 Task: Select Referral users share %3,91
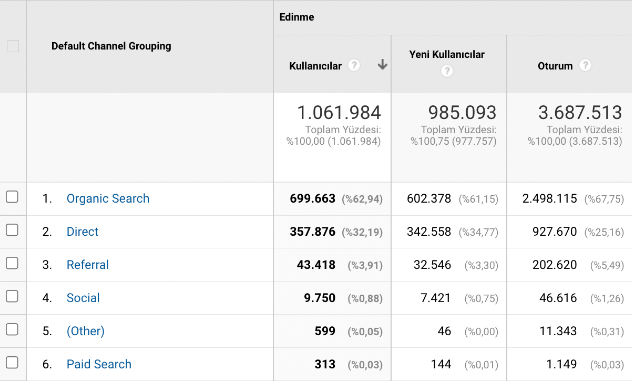point(365,265)
